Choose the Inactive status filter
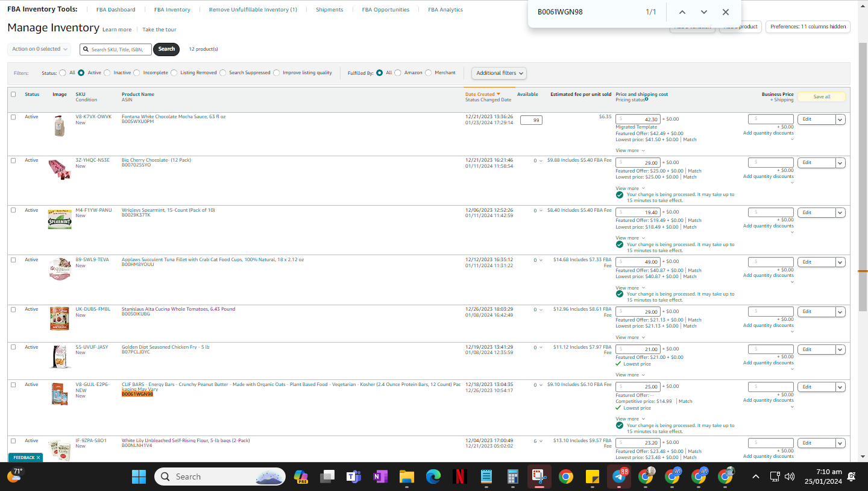This screenshot has height=491, width=868. click(x=107, y=73)
